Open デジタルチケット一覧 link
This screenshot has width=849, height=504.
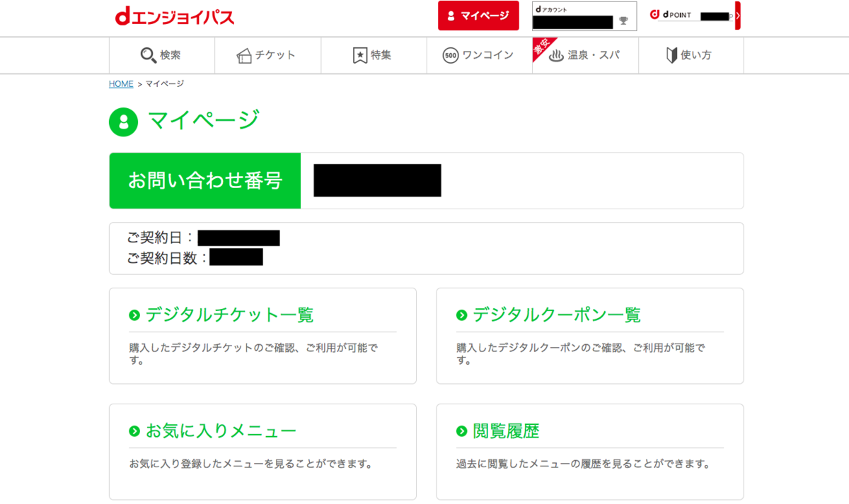pyautogui.click(x=229, y=315)
